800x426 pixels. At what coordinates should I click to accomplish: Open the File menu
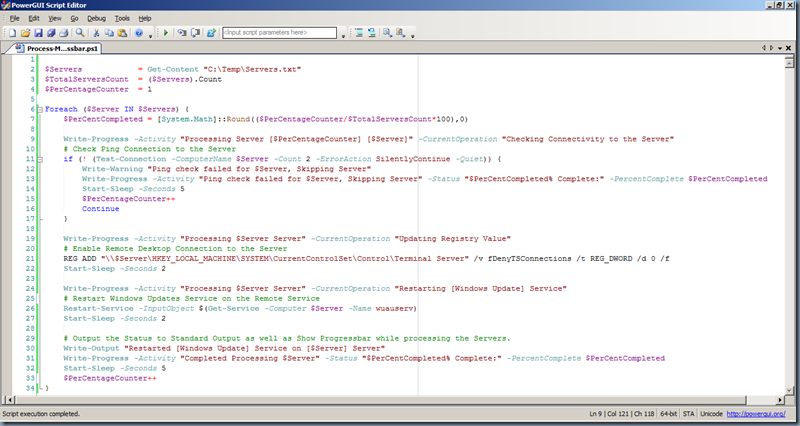coord(15,18)
